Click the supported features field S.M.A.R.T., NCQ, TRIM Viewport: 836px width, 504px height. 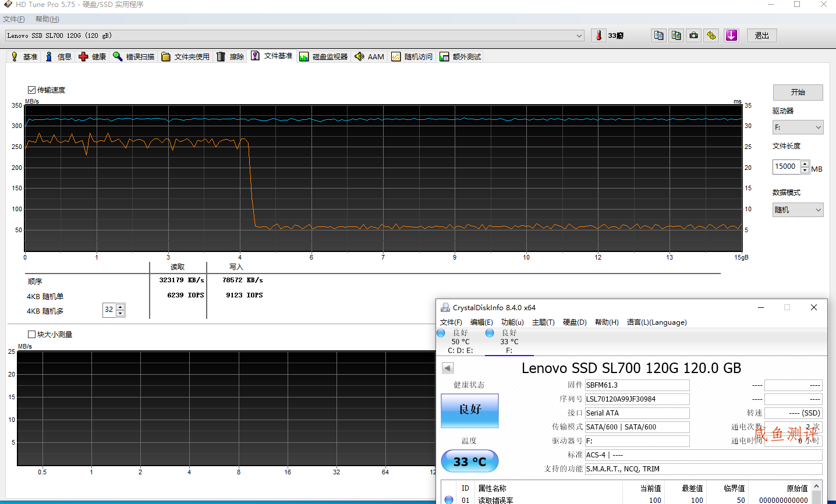click(x=703, y=469)
